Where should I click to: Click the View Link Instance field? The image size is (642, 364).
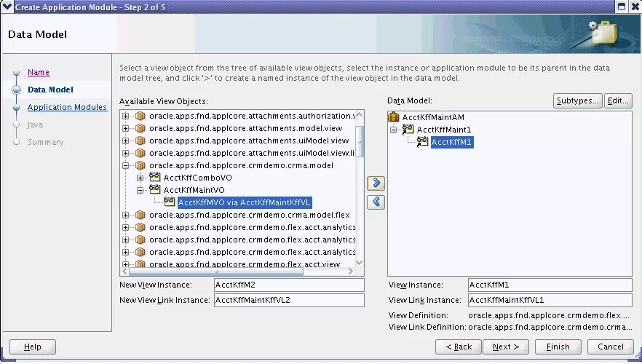pos(550,300)
